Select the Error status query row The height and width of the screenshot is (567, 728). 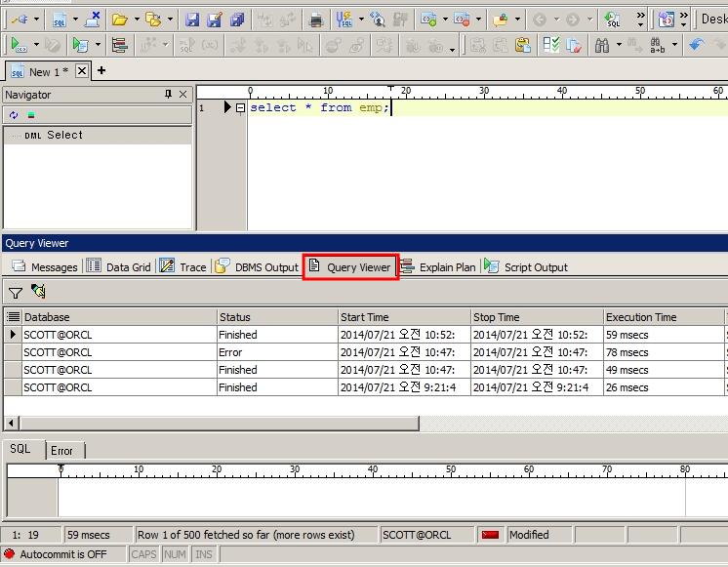[234, 352]
